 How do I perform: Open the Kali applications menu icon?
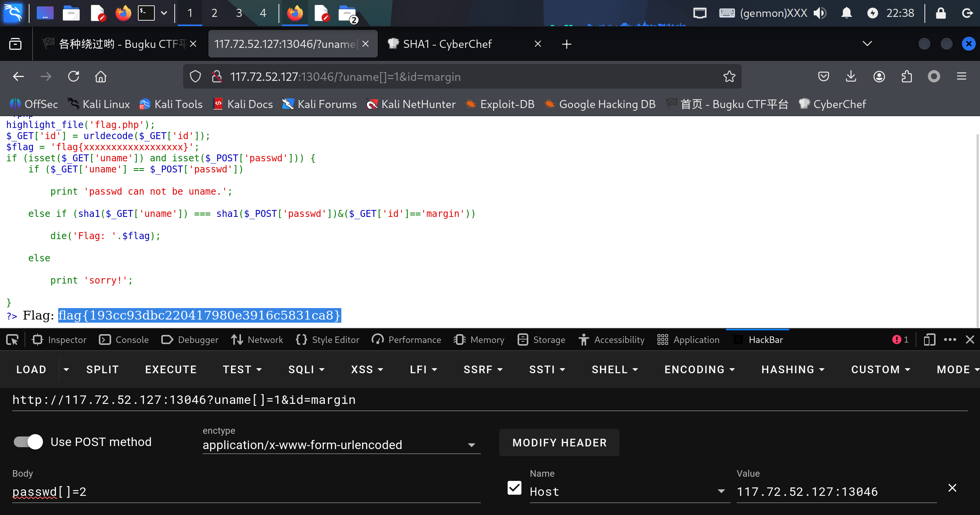pyautogui.click(x=13, y=13)
